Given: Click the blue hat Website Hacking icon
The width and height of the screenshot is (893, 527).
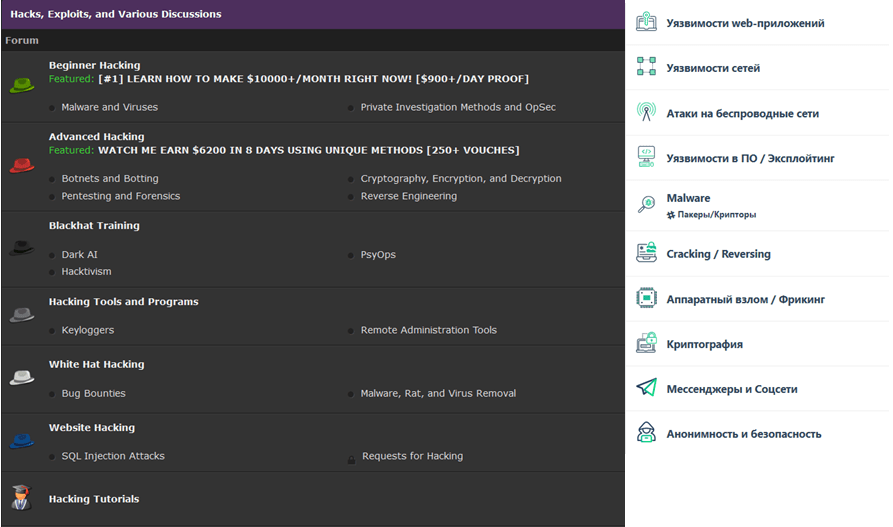Looking at the screenshot, I should coord(22,441).
